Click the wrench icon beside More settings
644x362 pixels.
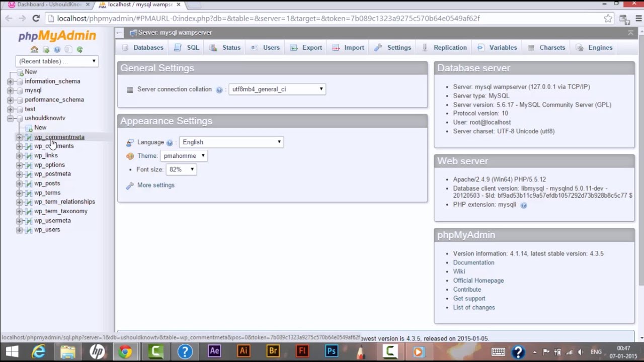130,186
